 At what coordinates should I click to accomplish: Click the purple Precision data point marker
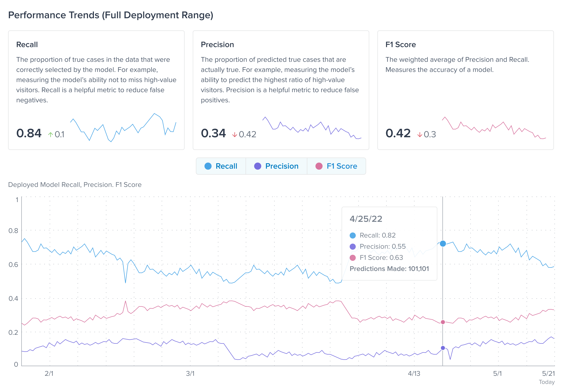tap(443, 348)
